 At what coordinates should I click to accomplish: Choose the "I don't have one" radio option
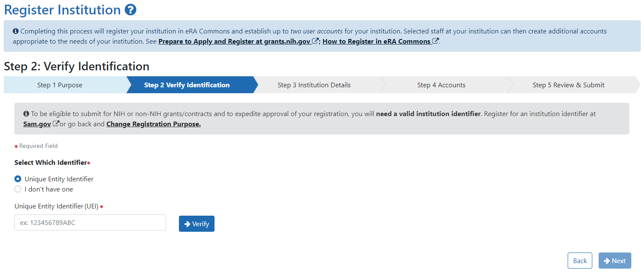(x=18, y=189)
